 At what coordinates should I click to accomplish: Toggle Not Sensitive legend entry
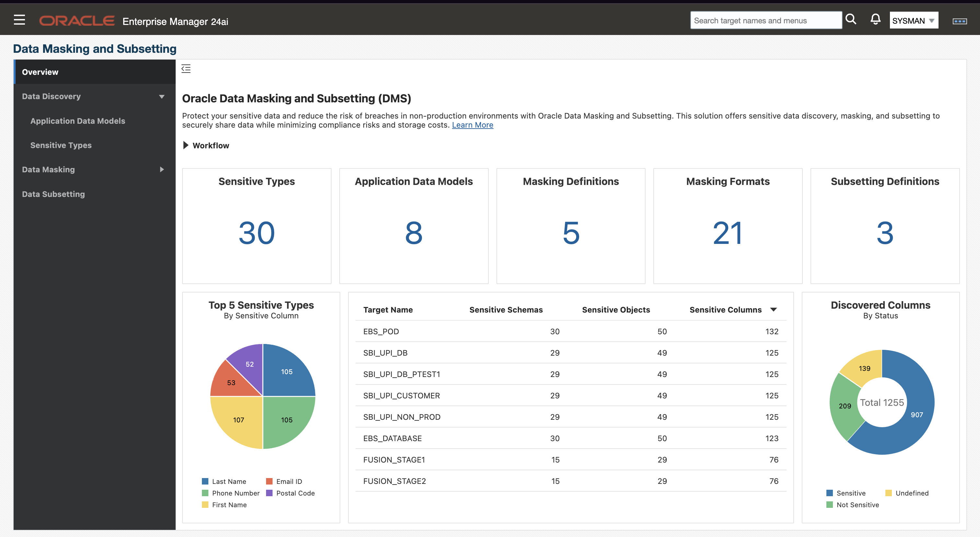click(857, 505)
